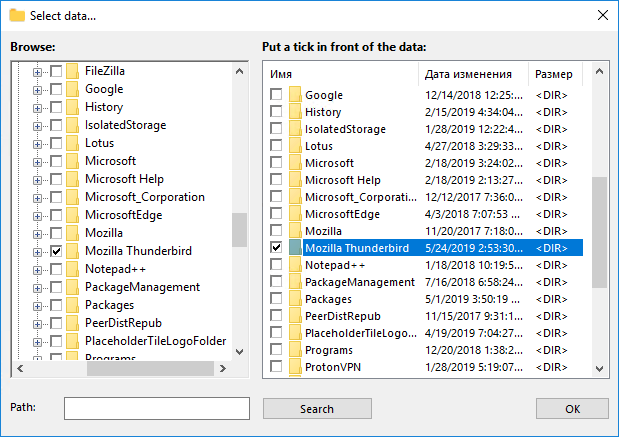
Task: Tick the ProtonVPN checkbox in right list
Action: click(276, 366)
